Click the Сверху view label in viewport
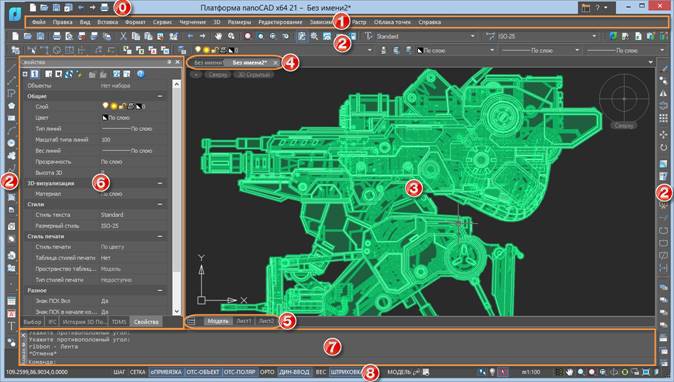Viewport: 674px width, 382px height. click(x=218, y=75)
